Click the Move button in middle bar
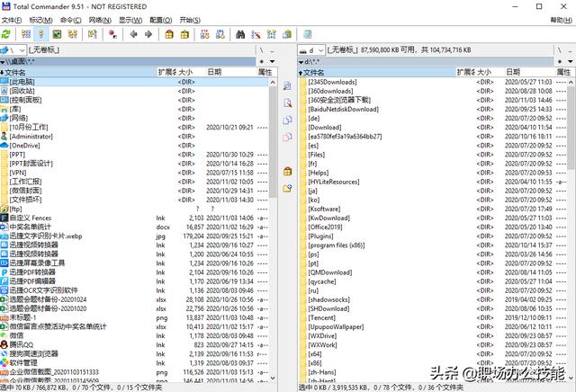 point(287,138)
